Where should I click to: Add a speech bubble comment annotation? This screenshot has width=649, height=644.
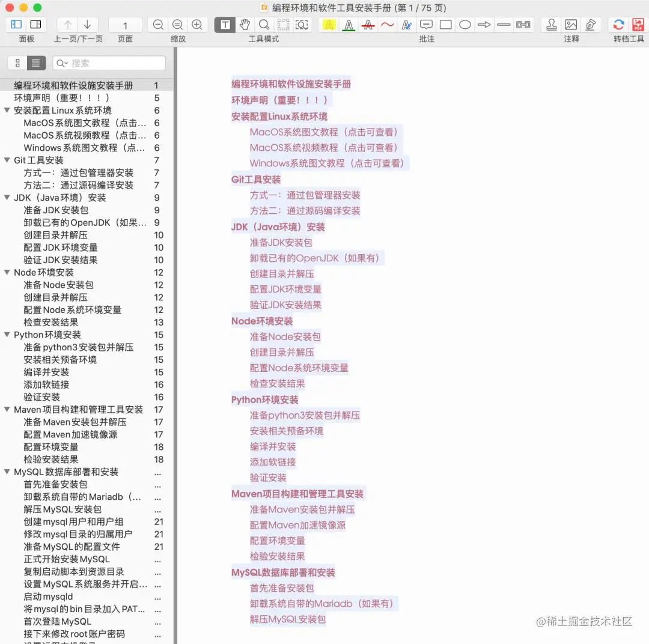[426, 25]
